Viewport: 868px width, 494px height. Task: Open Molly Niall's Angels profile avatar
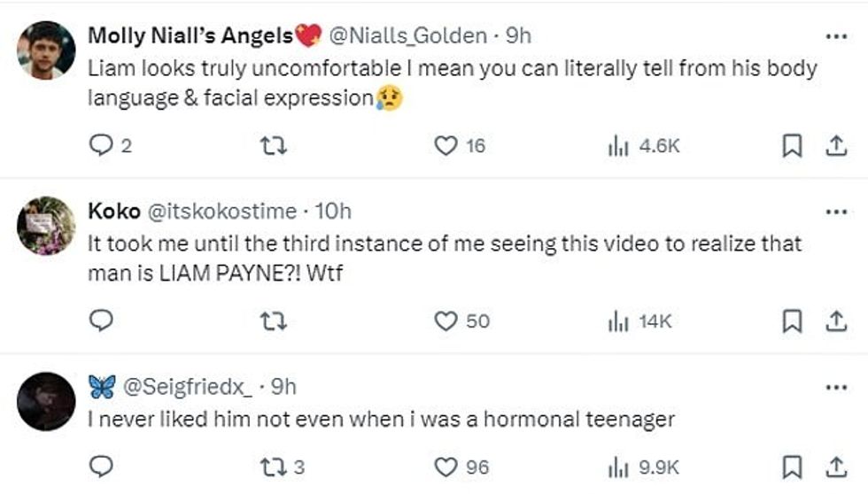46,50
